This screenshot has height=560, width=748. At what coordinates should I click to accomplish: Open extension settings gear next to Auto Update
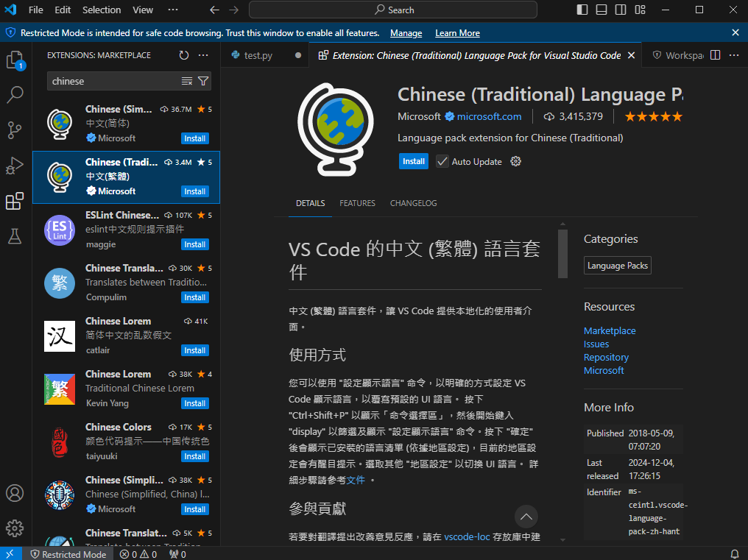515,161
